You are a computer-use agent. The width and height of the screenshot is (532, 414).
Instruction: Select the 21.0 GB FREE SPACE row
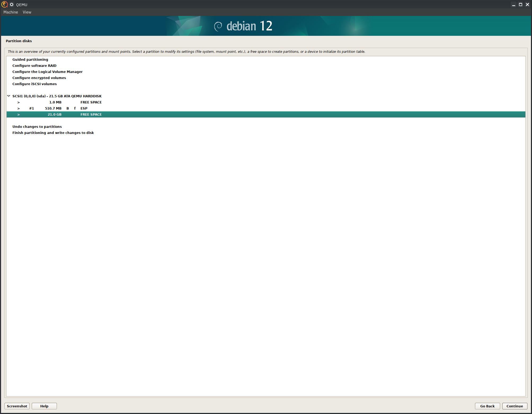[x=266, y=115]
